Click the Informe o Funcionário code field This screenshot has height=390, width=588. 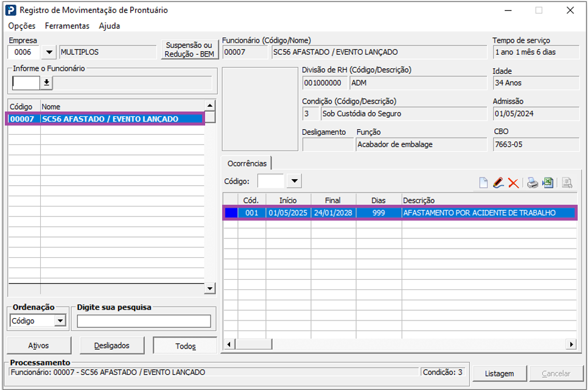tap(26, 83)
